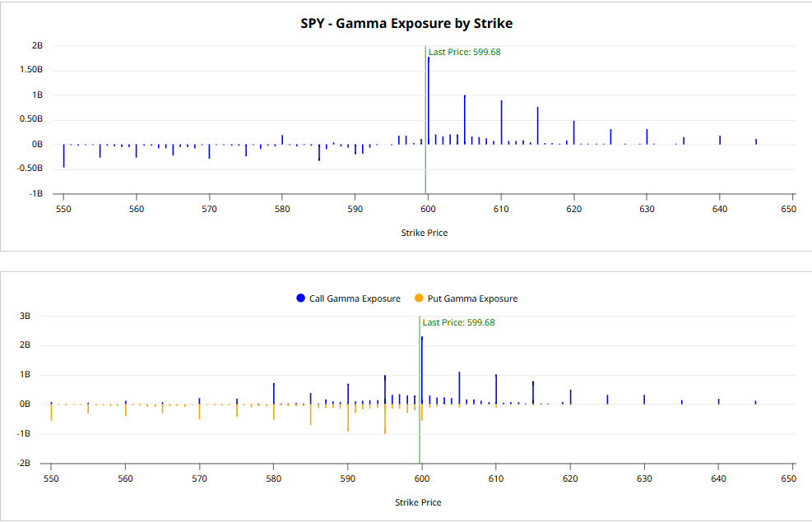Click the orange Put Gamma legend dot
The width and height of the screenshot is (812, 522).
(x=419, y=298)
